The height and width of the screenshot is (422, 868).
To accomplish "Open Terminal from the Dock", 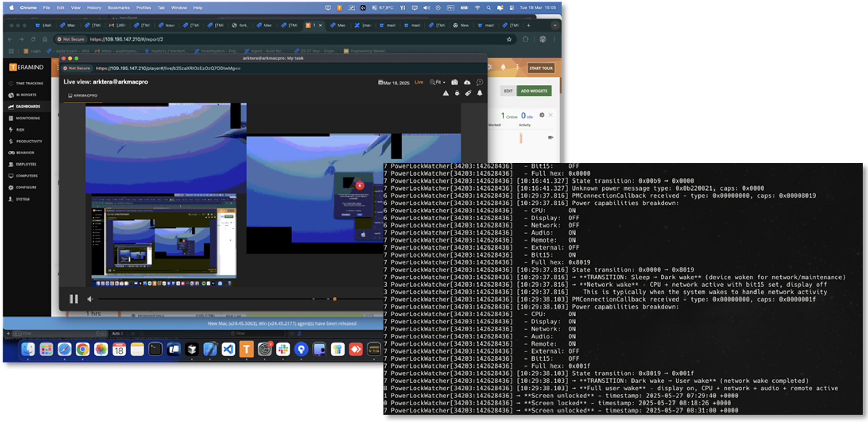I will coord(155,349).
